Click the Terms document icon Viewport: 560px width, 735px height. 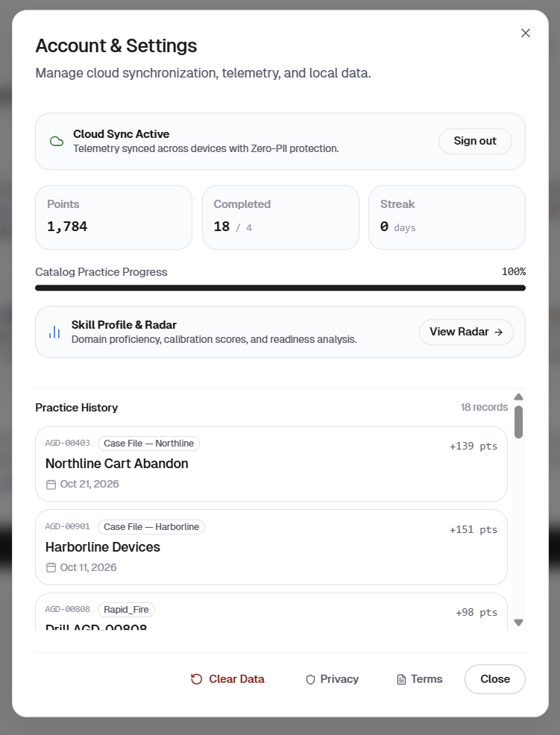pyautogui.click(x=401, y=680)
